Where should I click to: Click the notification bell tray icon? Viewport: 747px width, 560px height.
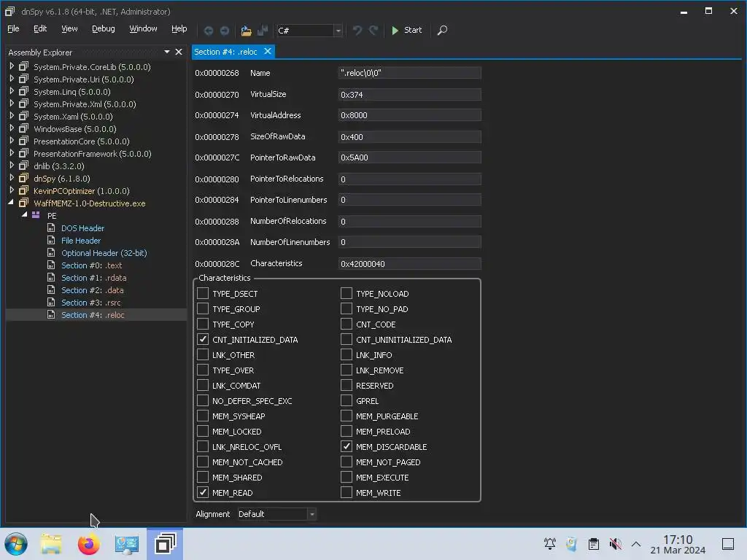pos(550,544)
